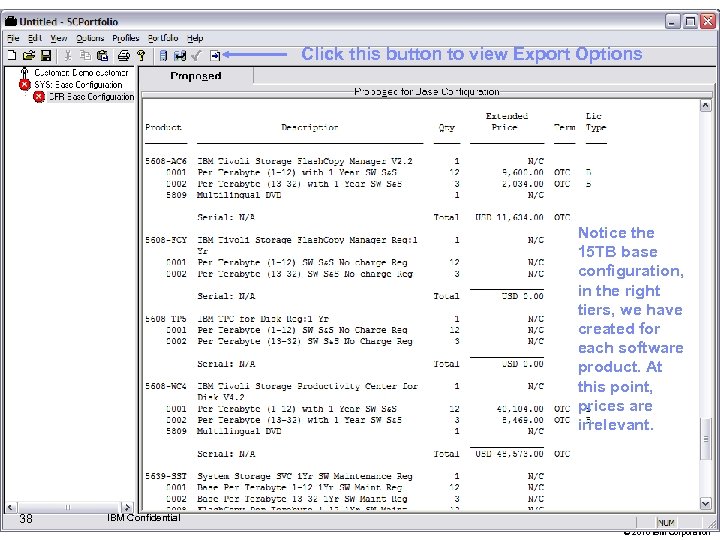Open the Help menu
Screen dimensions: 720x540
pos(195,38)
